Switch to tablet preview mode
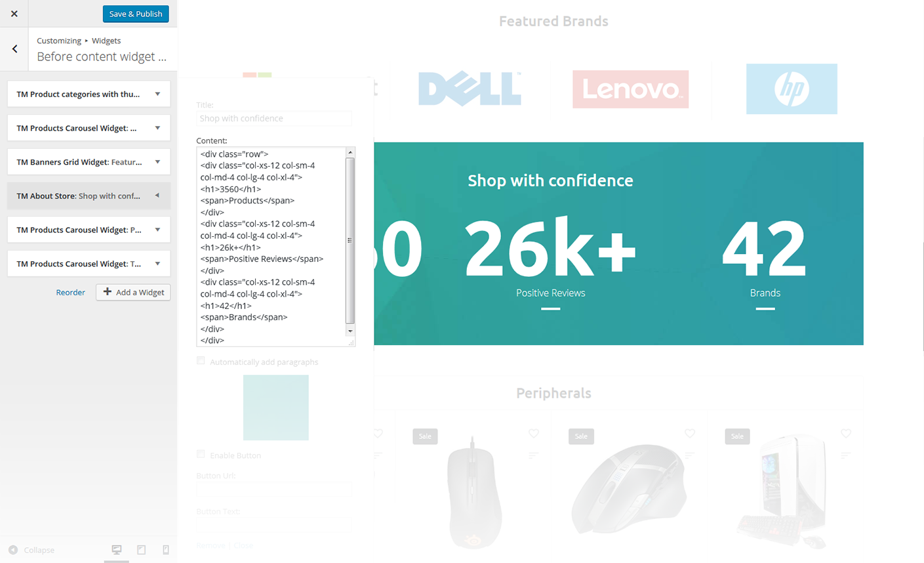924x563 pixels. 141,550
